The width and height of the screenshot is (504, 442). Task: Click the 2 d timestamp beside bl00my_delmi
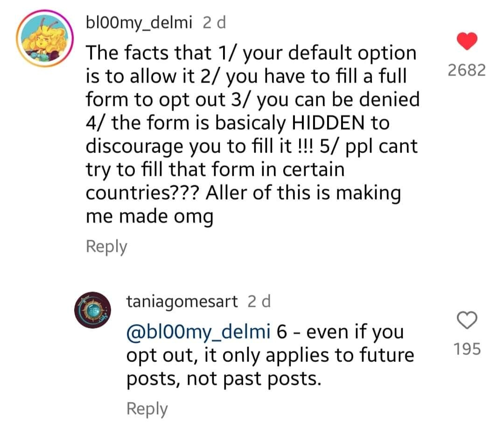point(214,23)
